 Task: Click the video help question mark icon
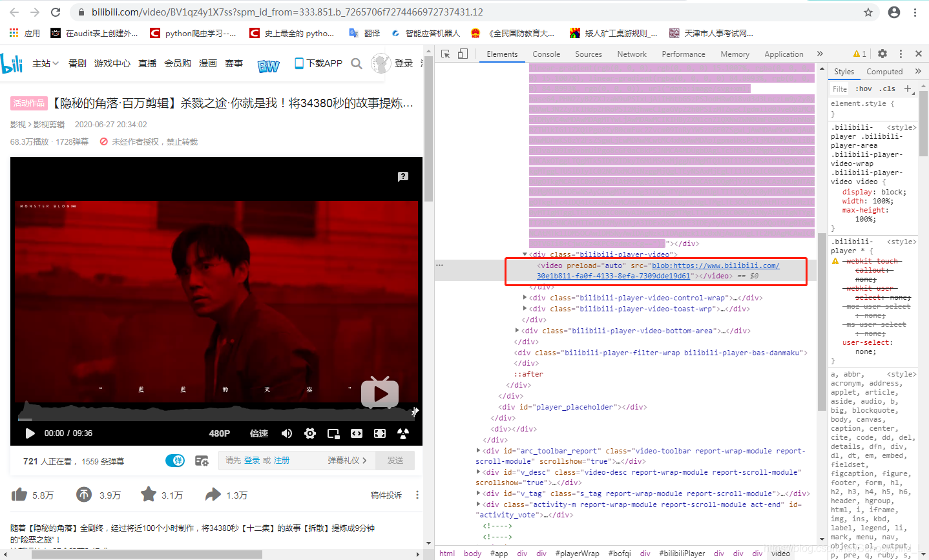[403, 176]
